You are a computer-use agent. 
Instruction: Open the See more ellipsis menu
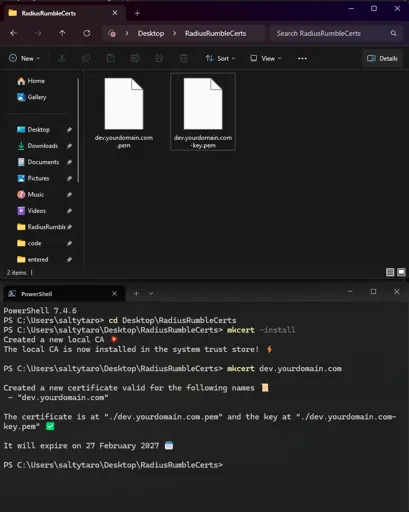(302, 58)
